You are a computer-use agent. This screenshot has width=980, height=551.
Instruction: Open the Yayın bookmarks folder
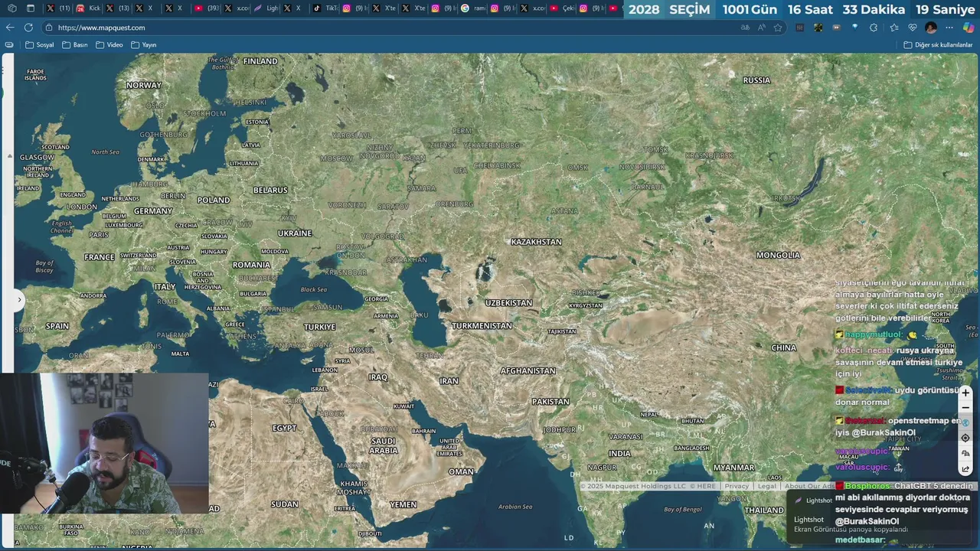pyautogui.click(x=144, y=45)
